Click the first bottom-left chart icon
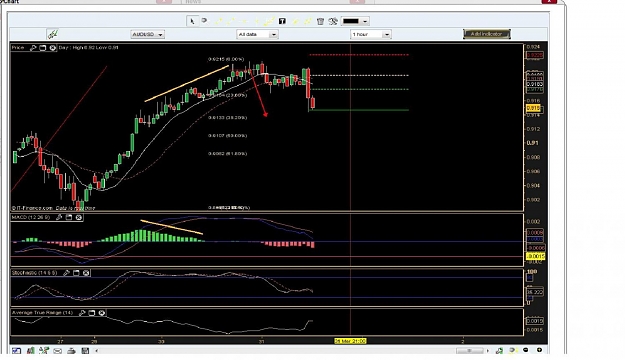 click(16, 351)
